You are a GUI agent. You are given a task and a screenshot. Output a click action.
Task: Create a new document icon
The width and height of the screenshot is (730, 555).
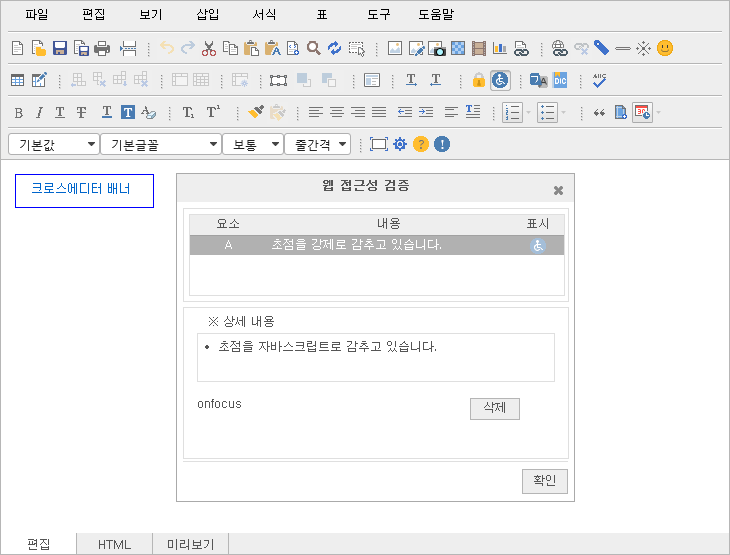click(18, 48)
